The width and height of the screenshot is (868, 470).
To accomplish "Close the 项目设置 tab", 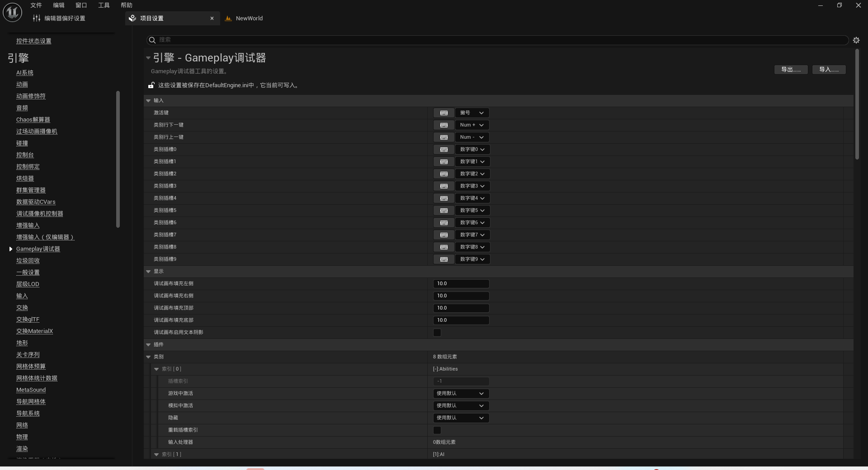I will coord(212,19).
